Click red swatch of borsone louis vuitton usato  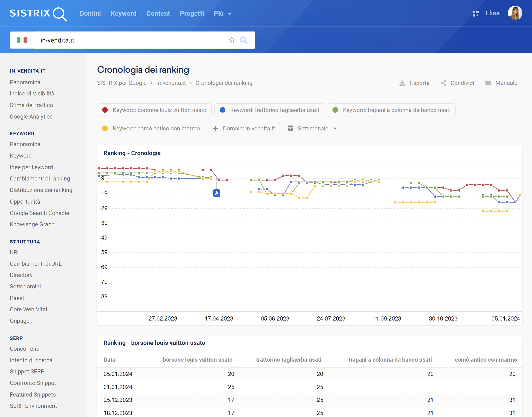tap(105, 110)
